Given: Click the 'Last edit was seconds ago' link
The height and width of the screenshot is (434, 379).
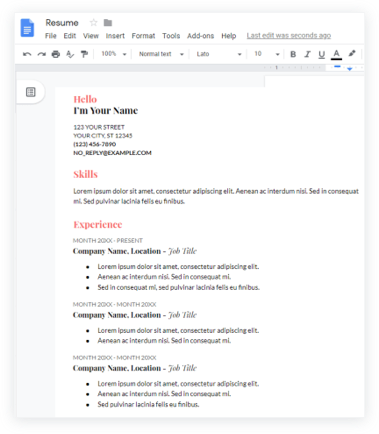Looking at the screenshot, I should 289,36.
